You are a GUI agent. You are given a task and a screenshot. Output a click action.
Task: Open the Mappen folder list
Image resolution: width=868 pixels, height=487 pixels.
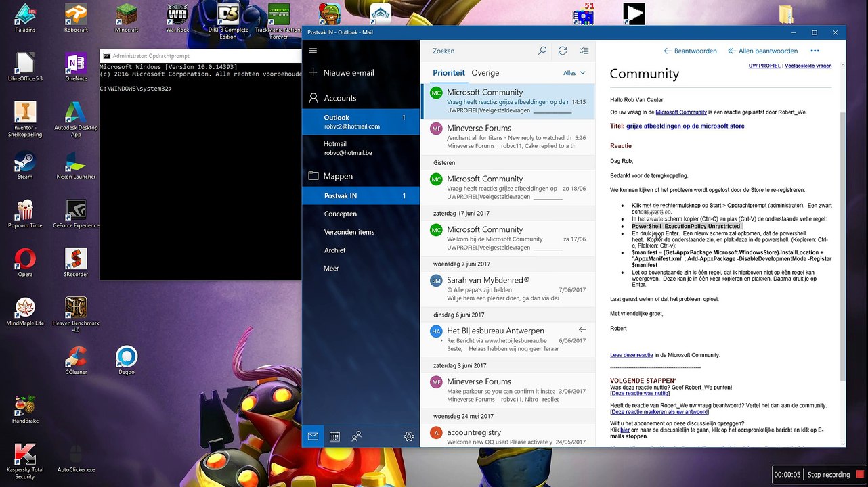361,176
